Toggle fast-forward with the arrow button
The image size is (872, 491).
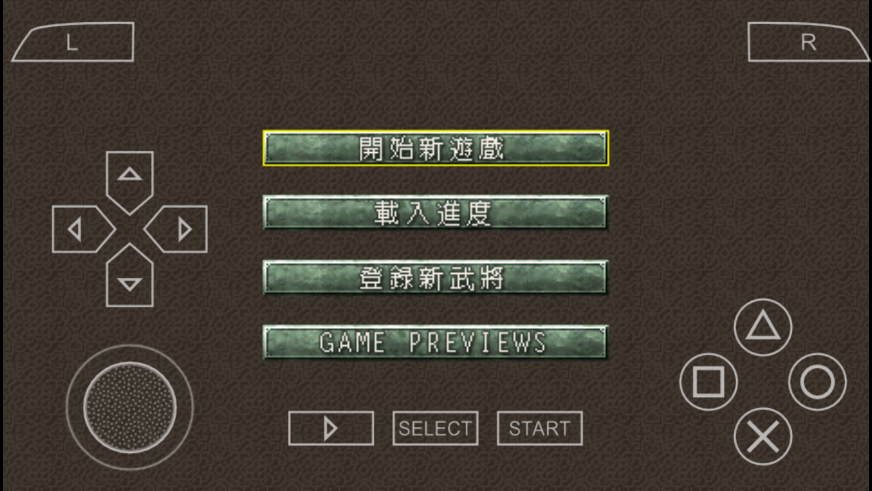331,428
